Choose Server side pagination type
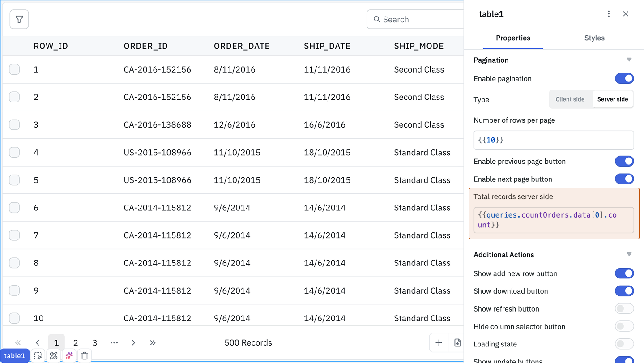 (x=613, y=99)
